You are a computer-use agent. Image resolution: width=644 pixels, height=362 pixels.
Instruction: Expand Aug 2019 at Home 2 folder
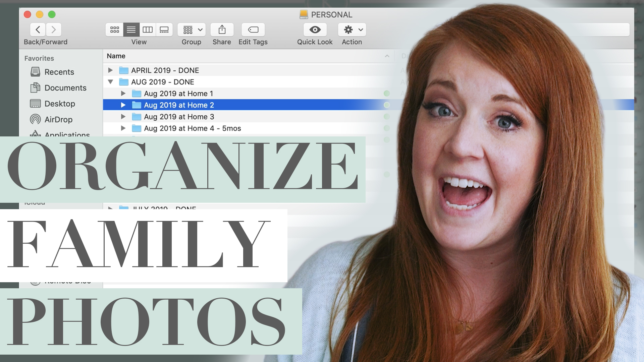coord(123,105)
